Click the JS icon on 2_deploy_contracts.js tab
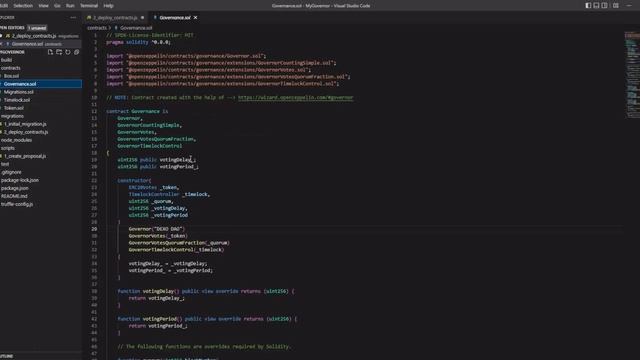Screen dimensions: 640x360 pos(89,18)
